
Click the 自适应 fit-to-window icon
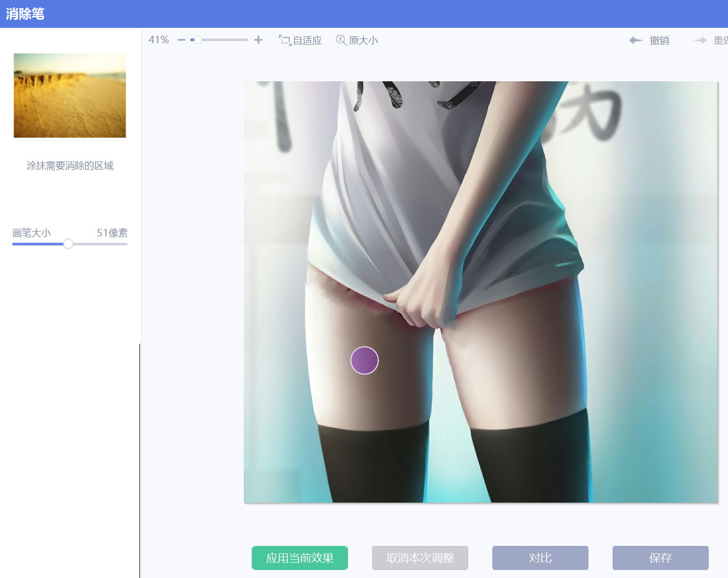pos(285,40)
